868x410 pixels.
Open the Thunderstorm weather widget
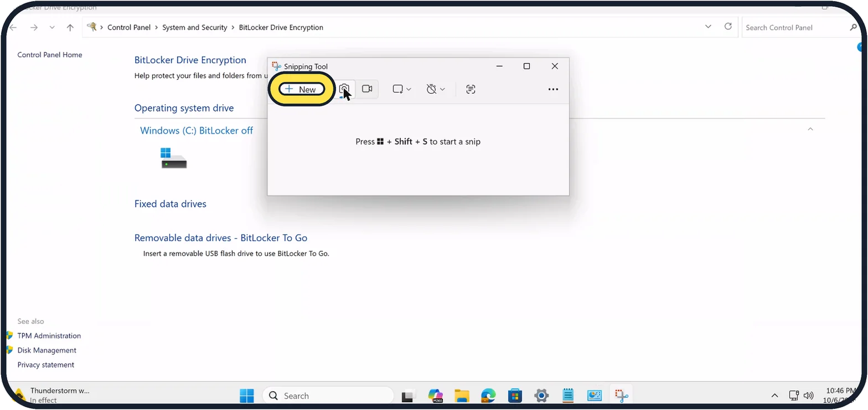(x=51, y=395)
